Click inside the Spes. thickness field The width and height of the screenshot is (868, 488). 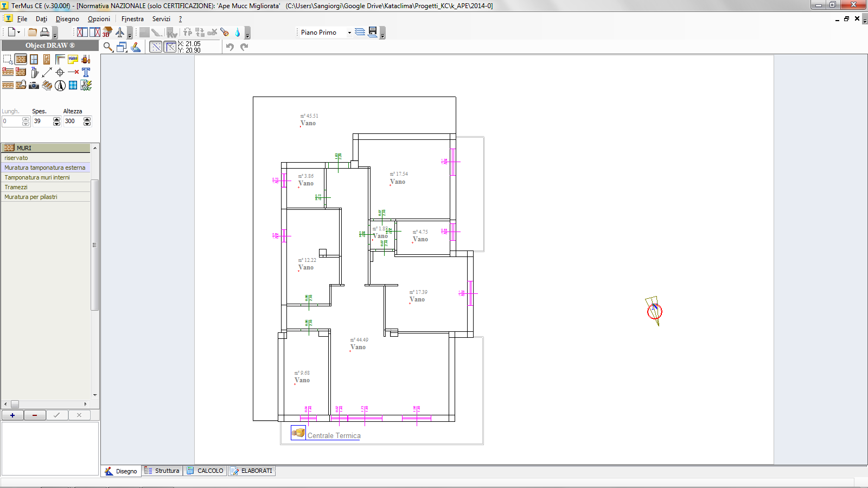[x=42, y=121]
